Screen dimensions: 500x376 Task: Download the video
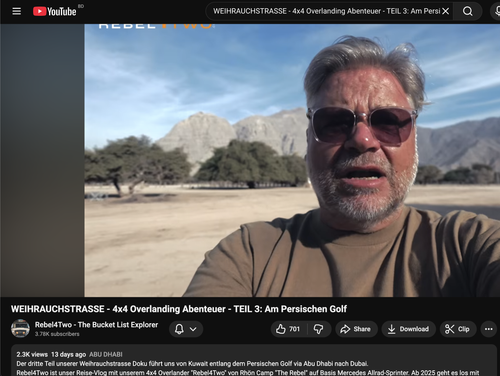[409, 329]
